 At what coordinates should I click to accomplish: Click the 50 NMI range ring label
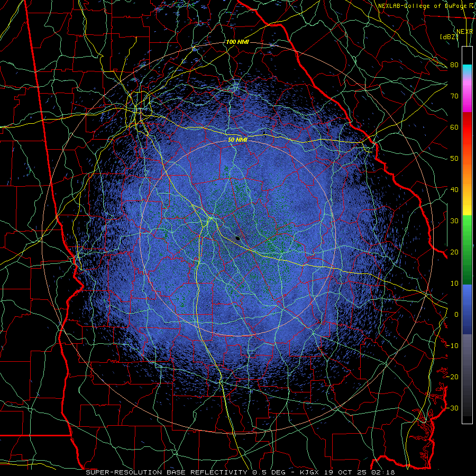click(x=237, y=140)
